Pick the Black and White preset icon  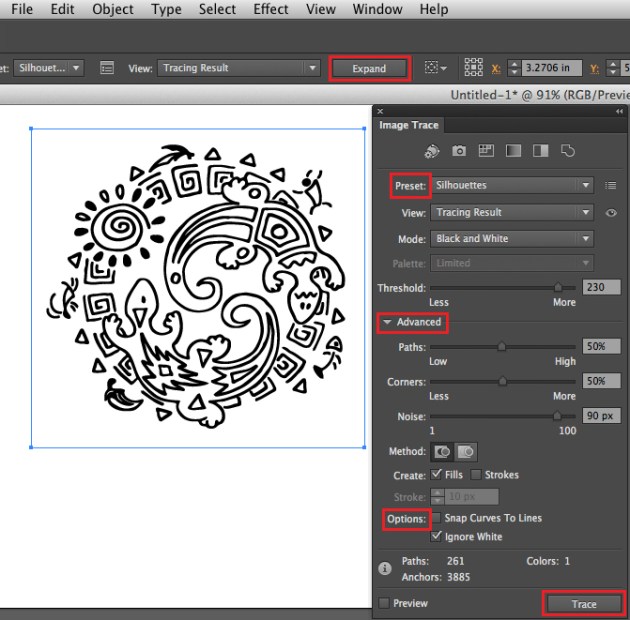click(x=540, y=151)
